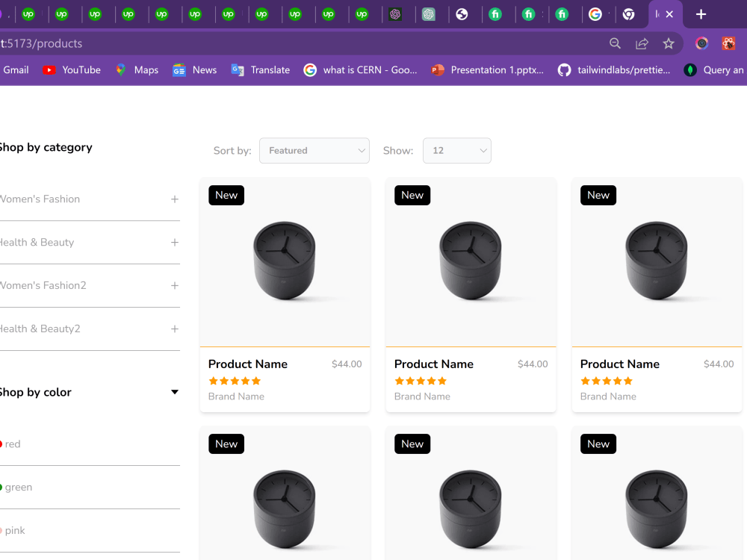Open the Show 12 items dropdown
Screen dimensions: 747x560
(x=457, y=151)
